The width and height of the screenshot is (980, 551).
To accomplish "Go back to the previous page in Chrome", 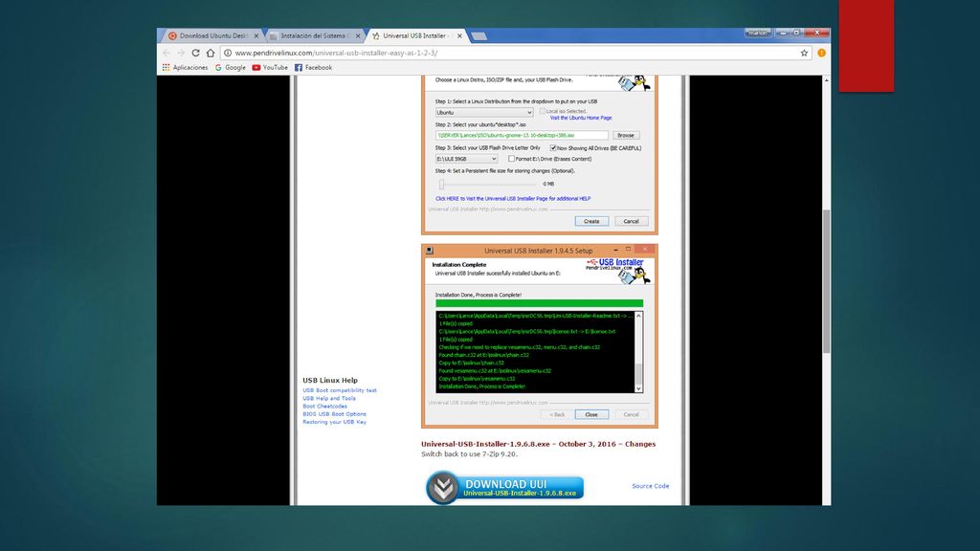I will [167, 54].
